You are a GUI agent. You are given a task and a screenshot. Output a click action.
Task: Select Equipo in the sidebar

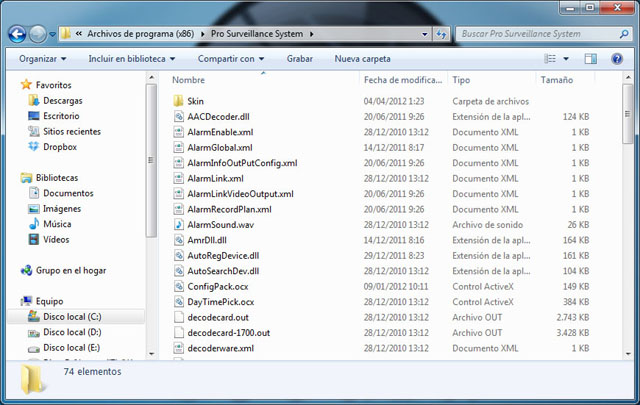coord(49,301)
